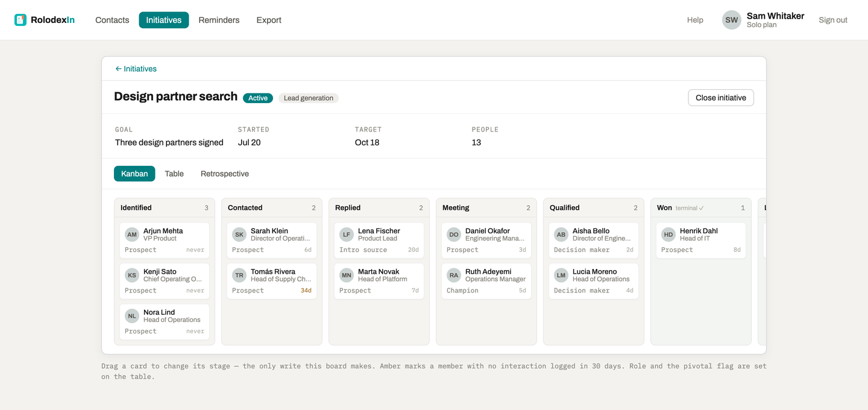The image size is (868, 410).
Task: Open the Retrospective tab
Action: tap(225, 174)
